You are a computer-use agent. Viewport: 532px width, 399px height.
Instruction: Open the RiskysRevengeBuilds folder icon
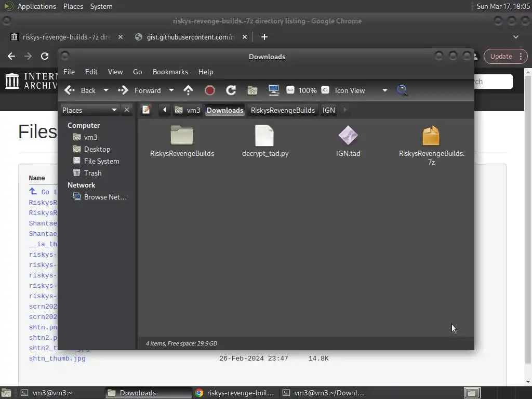(182, 135)
